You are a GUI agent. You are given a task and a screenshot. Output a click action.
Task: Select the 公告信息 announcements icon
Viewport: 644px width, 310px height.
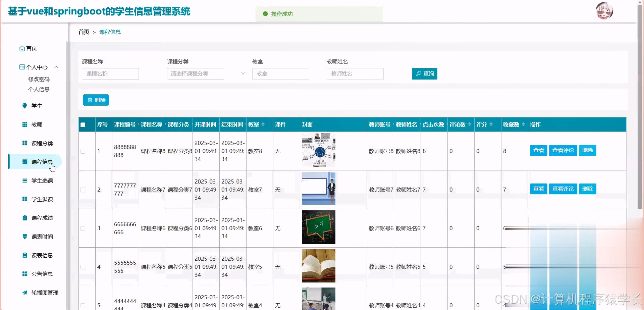pyautogui.click(x=24, y=273)
